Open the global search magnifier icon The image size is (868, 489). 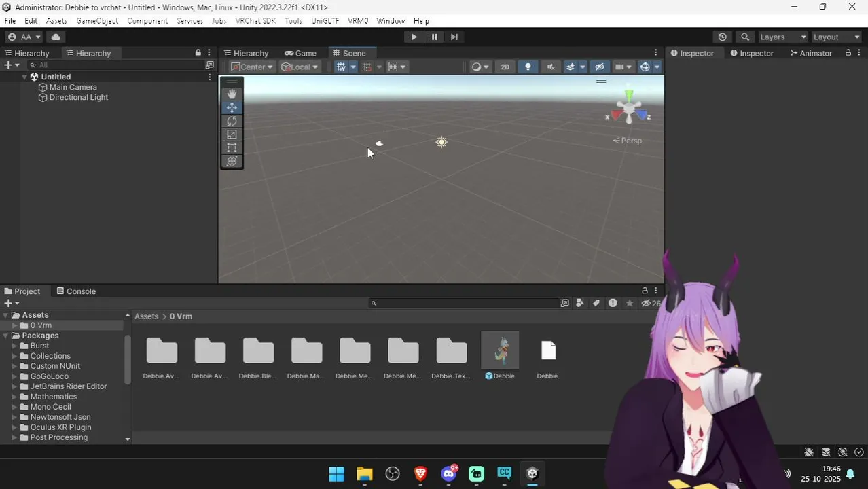pyautogui.click(x=745, y=37)
